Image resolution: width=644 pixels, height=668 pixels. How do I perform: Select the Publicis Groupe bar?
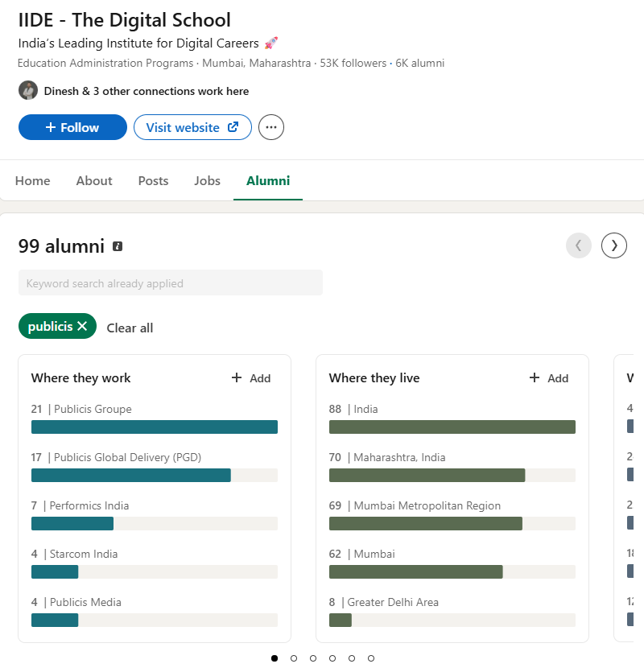coord(155,427)
